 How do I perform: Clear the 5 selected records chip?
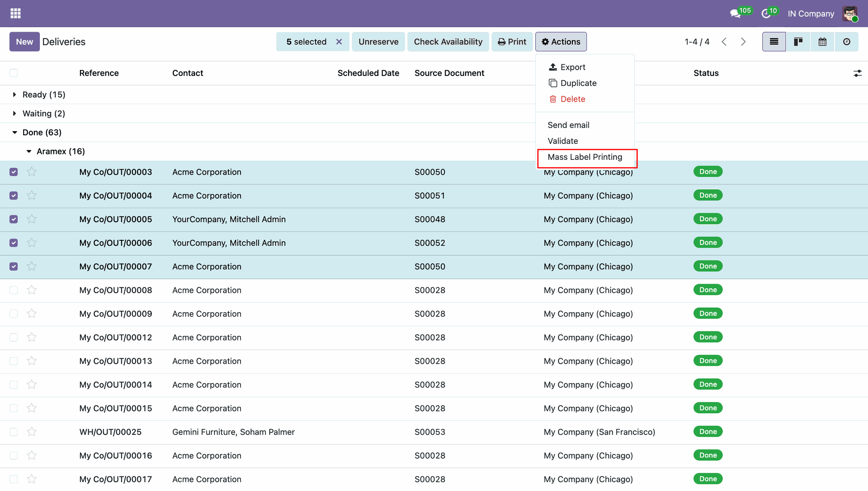click(339, 42)
